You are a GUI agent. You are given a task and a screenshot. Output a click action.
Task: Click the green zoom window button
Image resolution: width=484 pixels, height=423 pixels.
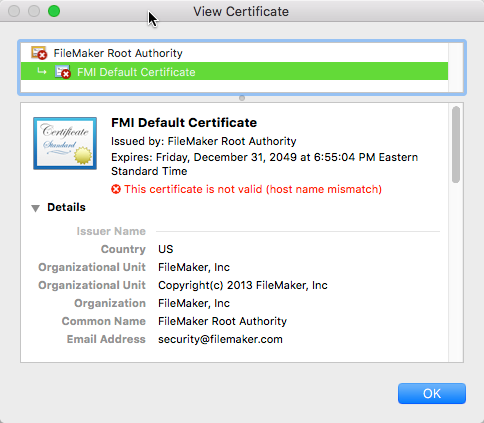click(54, 11)
